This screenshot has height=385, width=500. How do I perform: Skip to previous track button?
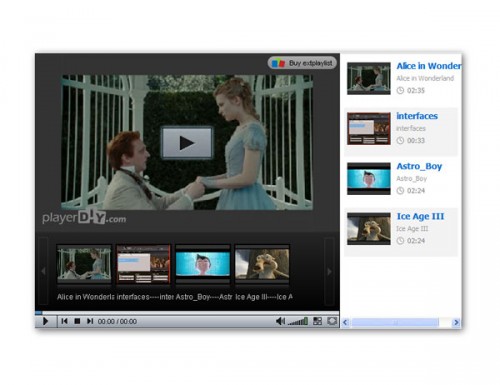coord(64,321)
